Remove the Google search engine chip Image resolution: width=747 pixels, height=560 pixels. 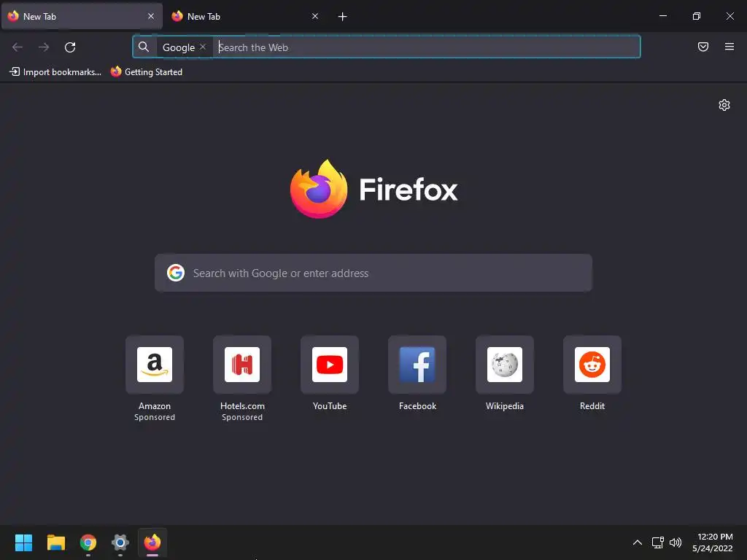(x=203, y=47)
